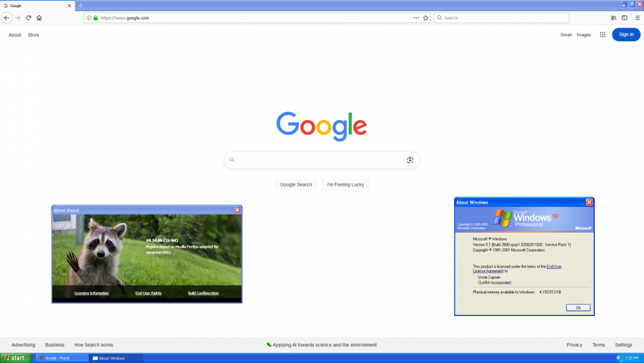Select the Google browser tab
644x363 pixels.
(x=35, y=5)
